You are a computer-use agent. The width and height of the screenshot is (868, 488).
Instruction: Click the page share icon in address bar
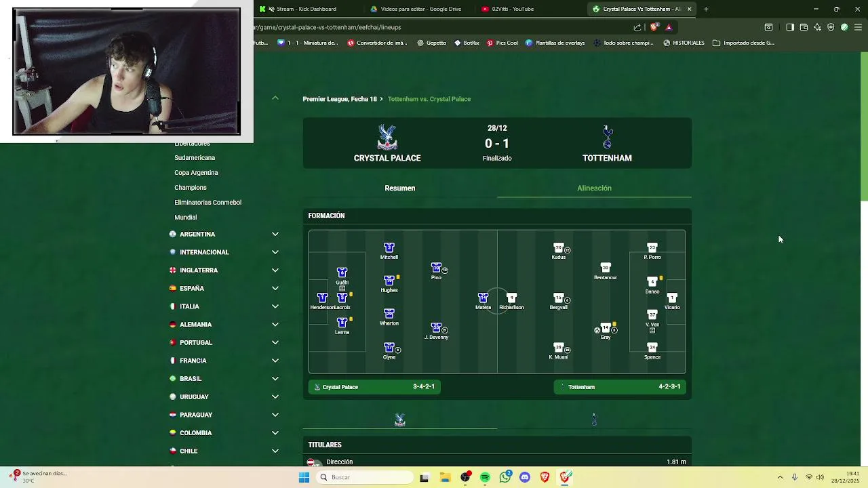coord(637,27)
